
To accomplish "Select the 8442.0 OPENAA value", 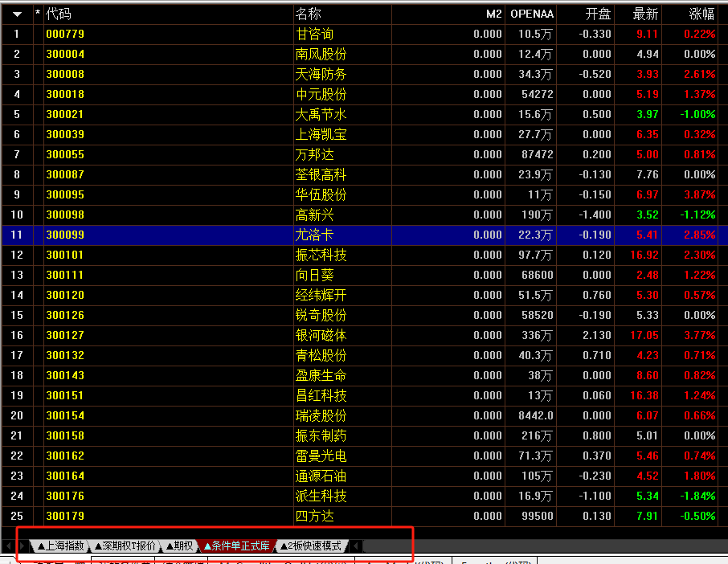I will pyautogui.click(x=536, y=415).
